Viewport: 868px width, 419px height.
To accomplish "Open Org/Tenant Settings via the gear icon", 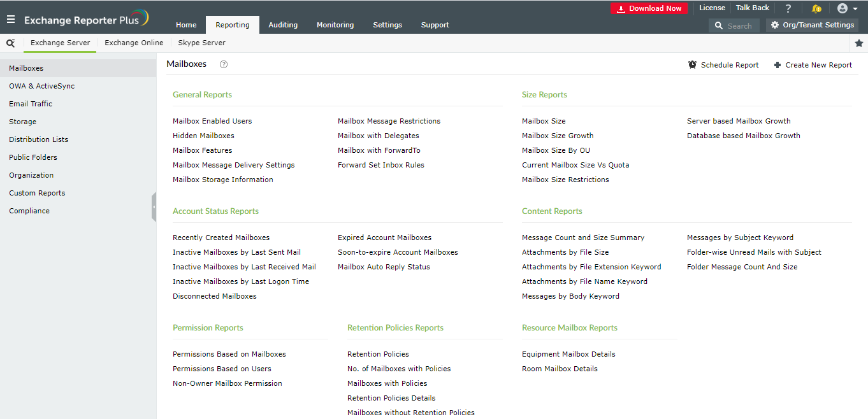I will click(x=774, y=24).
